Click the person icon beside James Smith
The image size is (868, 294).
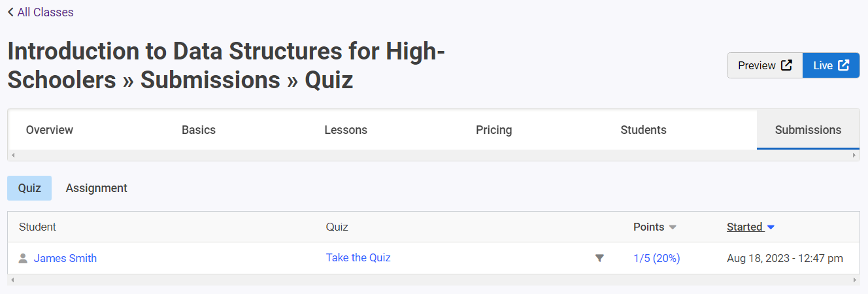23,258
